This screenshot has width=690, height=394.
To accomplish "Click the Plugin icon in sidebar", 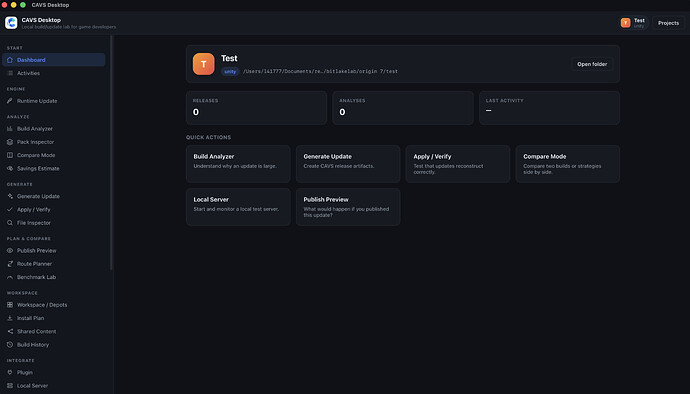I will [x=10, y=372].
